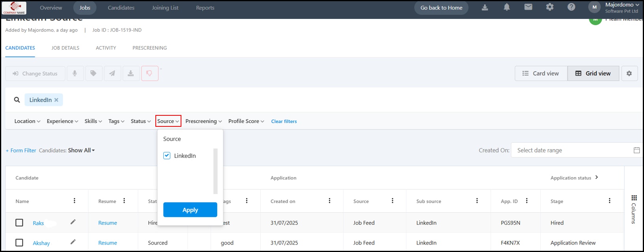Open the Joining List nav item
Viewport: 644px width, 252px height.
click(165, 8)
